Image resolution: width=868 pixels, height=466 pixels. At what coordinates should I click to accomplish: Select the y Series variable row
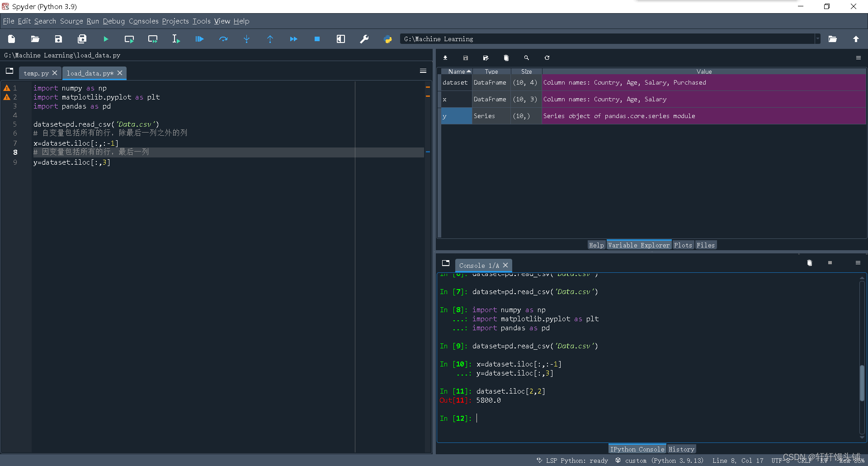click(x=653, y=116)
